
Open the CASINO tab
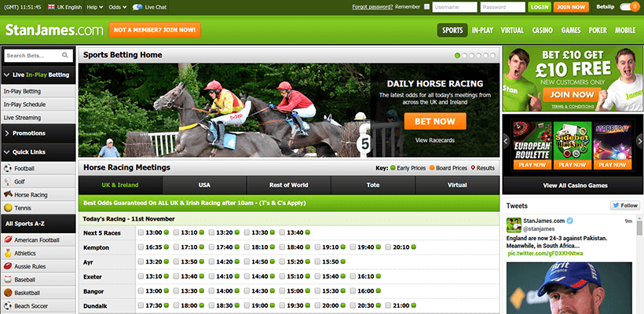pyautogui.click(x=542, y=30)
